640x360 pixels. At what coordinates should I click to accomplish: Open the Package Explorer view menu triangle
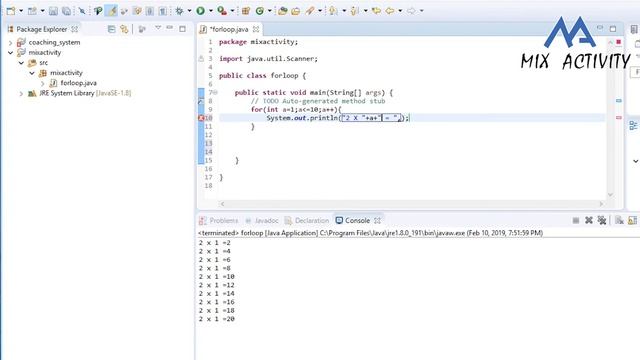(x=158, y=28)
